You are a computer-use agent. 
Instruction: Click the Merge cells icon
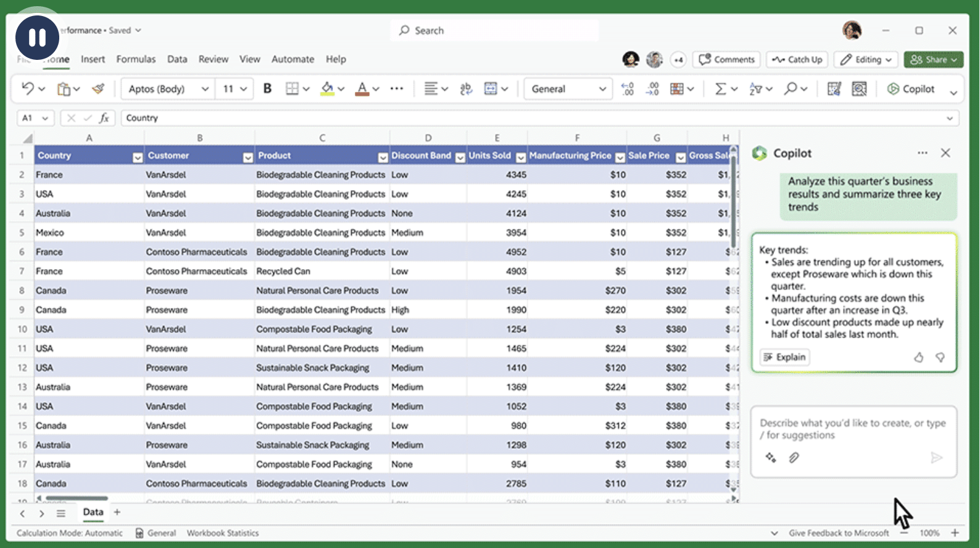[491, 89]
